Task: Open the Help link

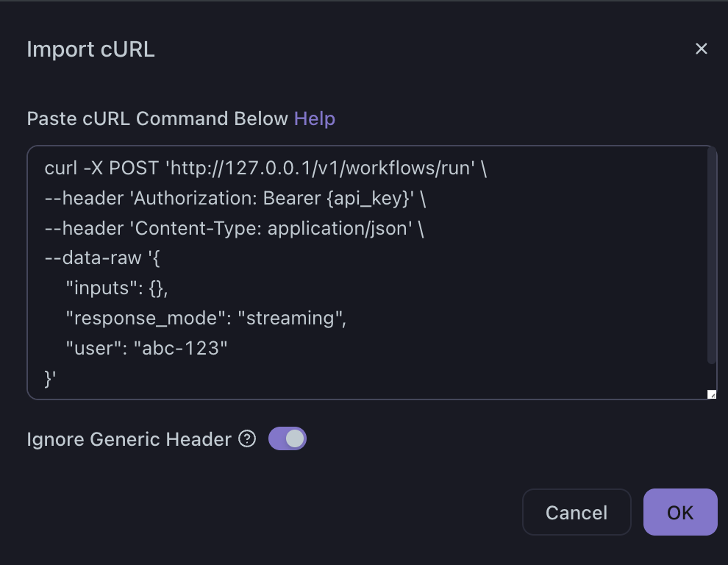Action: click(314, 118)
